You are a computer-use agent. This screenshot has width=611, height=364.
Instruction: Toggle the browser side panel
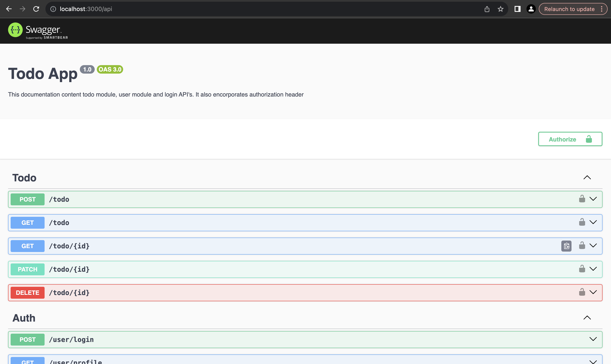click(x=517, y=9)
